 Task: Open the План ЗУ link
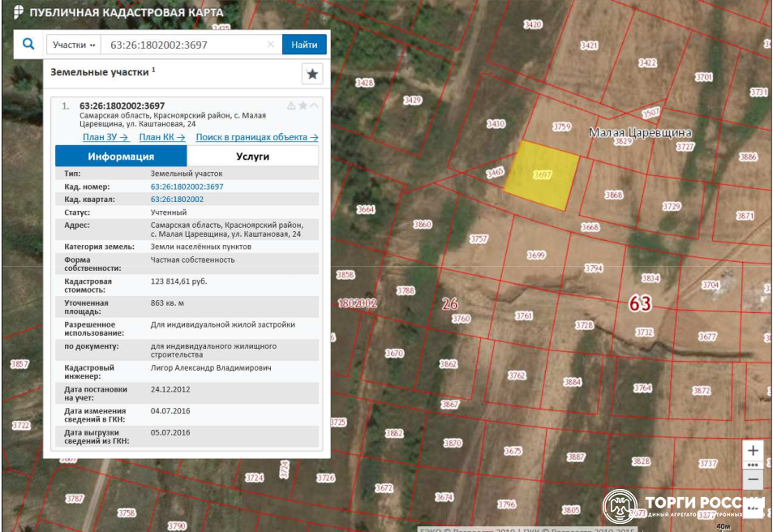[x=105, y=137]
